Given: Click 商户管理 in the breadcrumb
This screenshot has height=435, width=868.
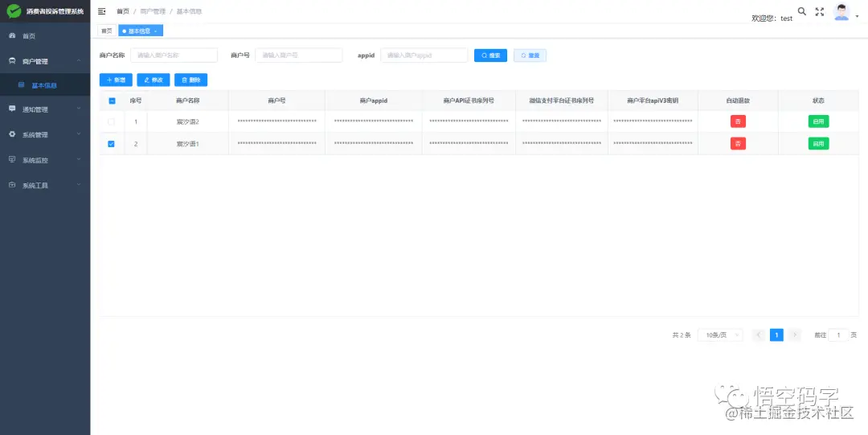Looking at the screenshot, I should 153,11.
